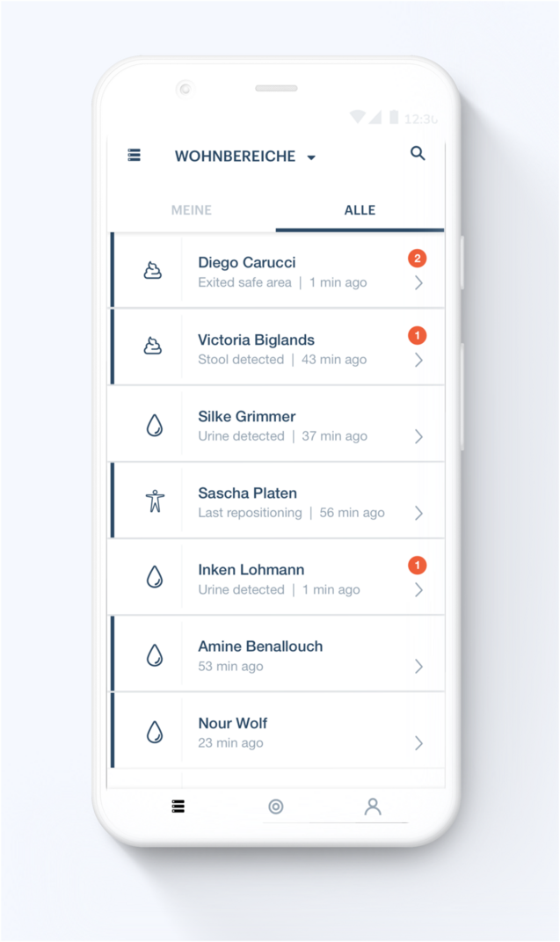The width and height of the screenshot is (560, 942).
Task: Click urine drop icon for Silke Grimmer
Action: point(154,426)
